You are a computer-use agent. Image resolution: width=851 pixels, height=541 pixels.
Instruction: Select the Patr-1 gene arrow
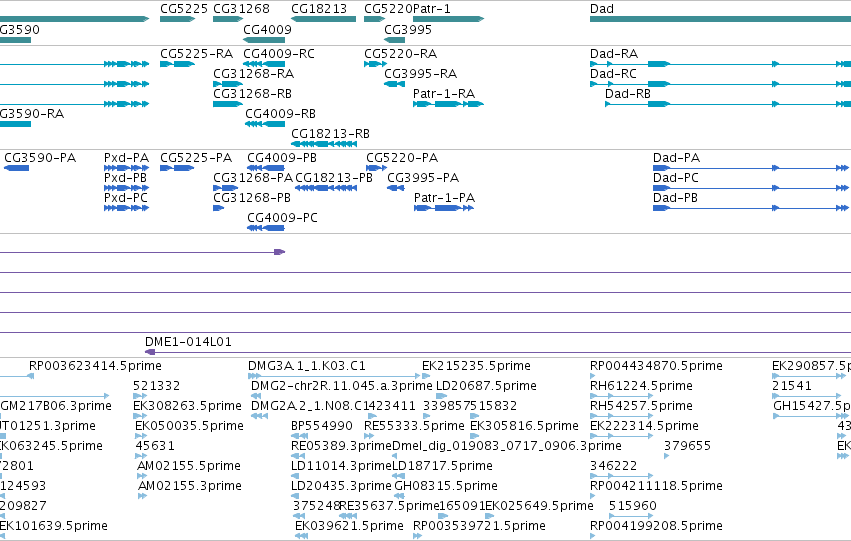pos(448,19)
